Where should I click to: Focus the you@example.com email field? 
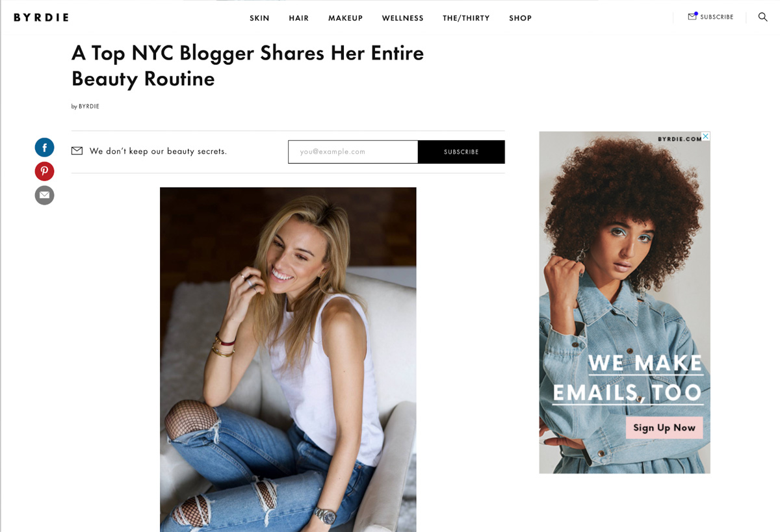click(x=353, y=152)
